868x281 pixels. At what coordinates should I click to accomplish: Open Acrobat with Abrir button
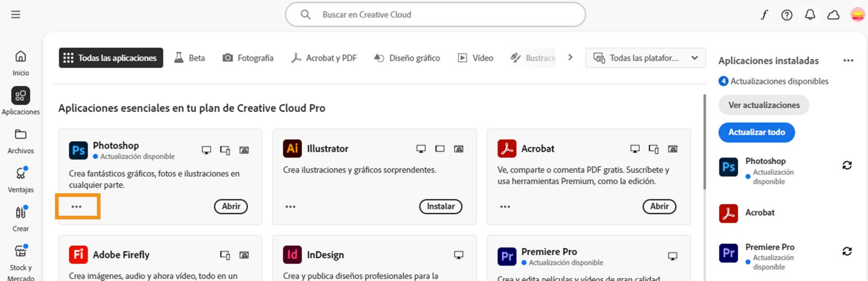659,206
